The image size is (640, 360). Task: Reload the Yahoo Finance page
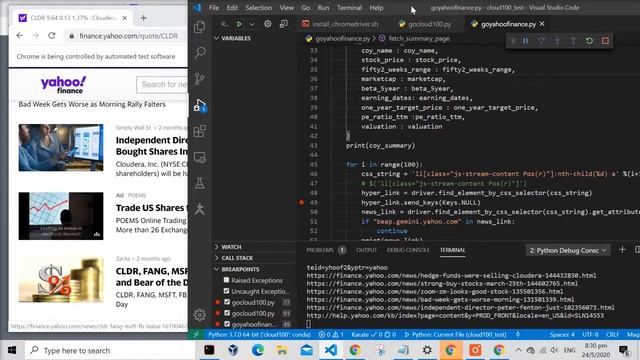coord(52,36)
